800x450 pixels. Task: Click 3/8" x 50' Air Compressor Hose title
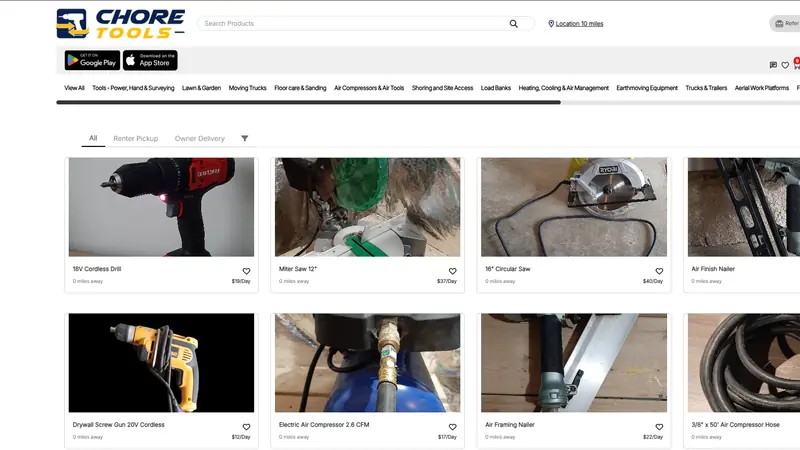click(735, 424)
